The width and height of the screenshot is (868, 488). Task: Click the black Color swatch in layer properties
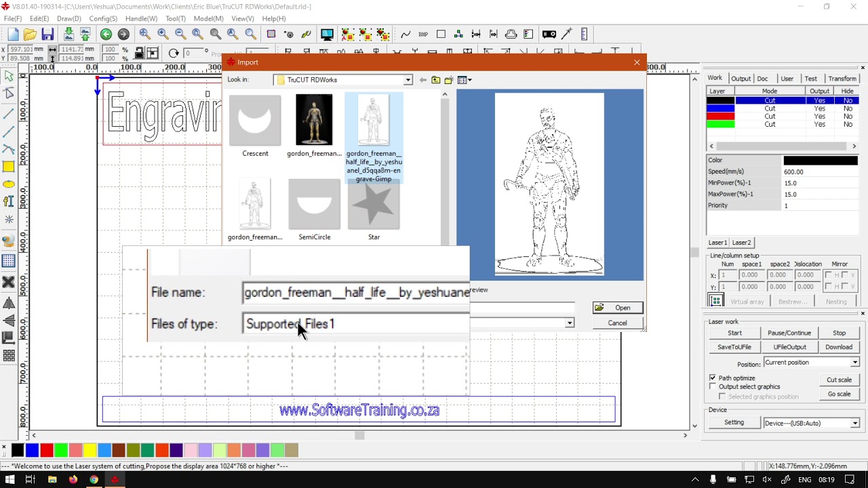(821, 161)
